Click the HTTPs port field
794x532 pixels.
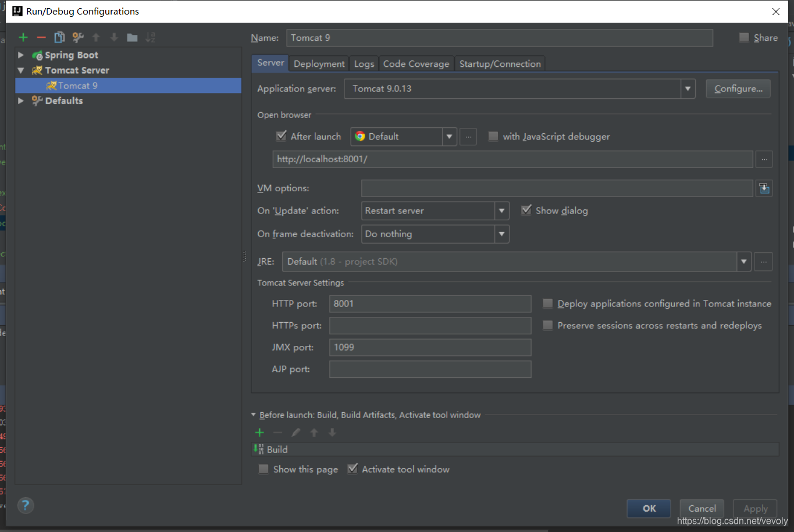(x=430, y=326)
